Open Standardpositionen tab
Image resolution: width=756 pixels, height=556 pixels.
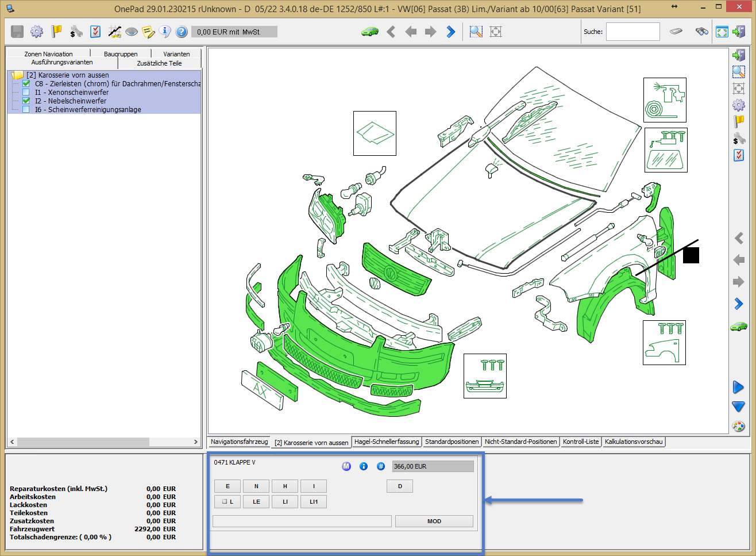coord(452,442)
